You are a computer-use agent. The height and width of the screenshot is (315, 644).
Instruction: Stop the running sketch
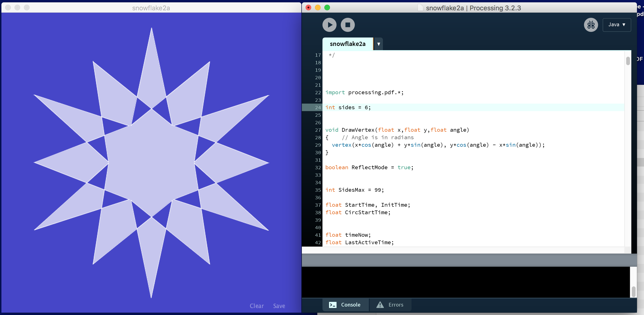[x=348, y=25]
